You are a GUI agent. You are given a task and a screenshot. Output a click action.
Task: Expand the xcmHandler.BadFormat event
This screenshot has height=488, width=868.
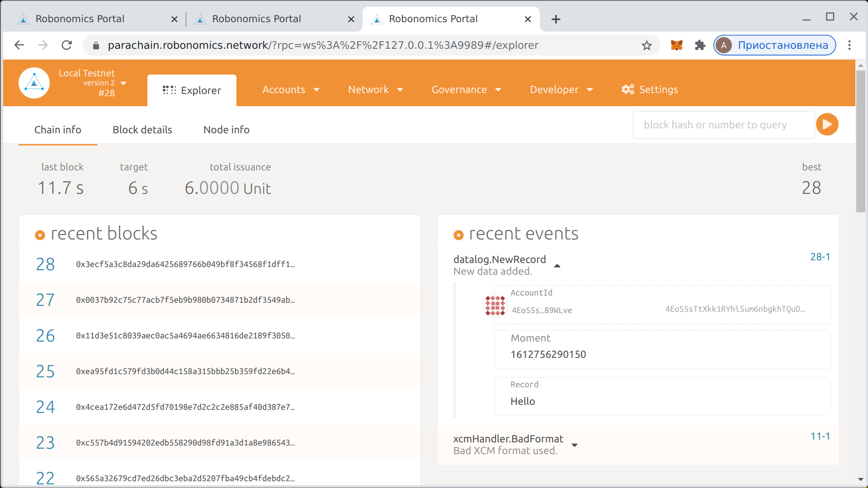574,445
